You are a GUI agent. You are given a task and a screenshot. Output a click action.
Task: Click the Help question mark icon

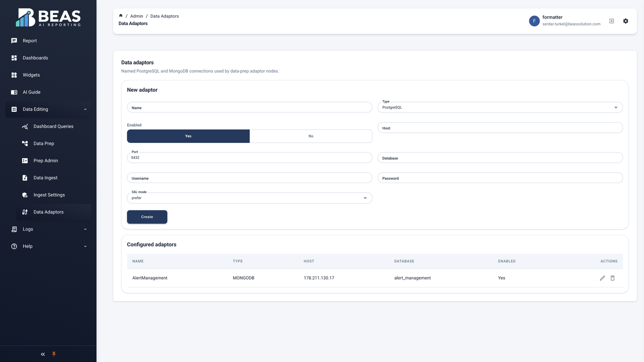click(x=14, y=246)
